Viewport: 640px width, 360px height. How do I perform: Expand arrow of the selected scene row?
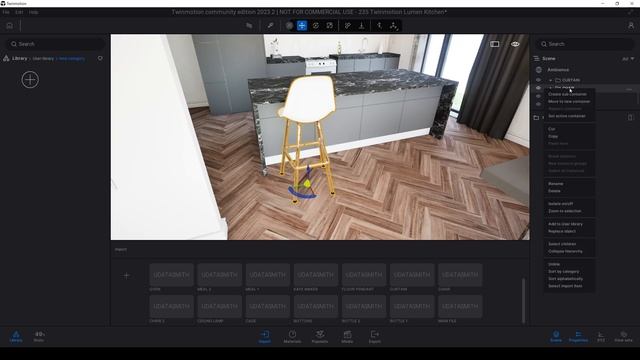point(551,88)
